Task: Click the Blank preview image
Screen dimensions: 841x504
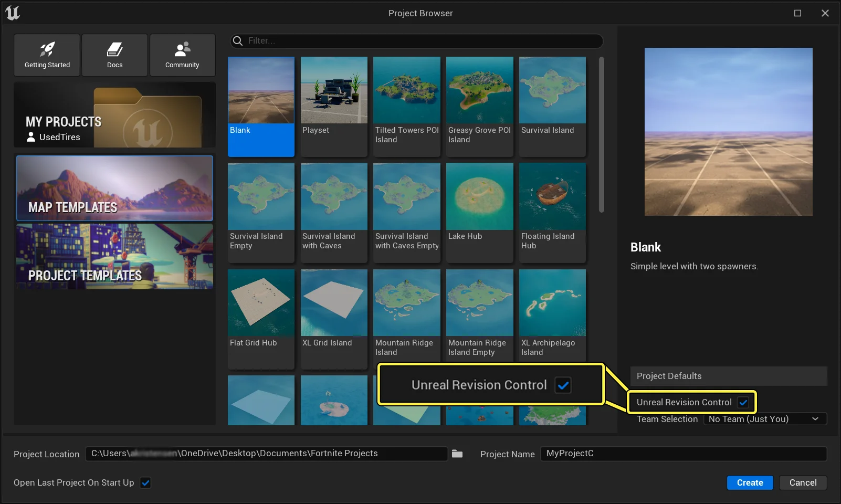Action: point(729,132)
